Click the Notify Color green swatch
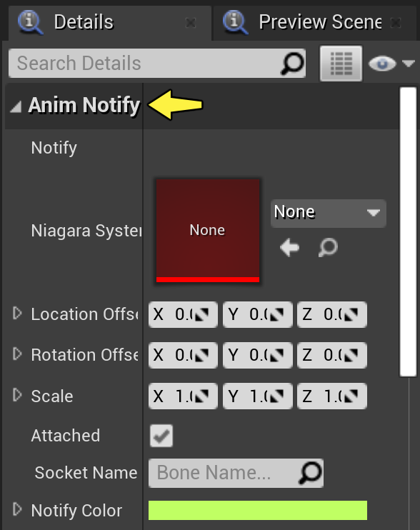This screenshot has width=420, height=530. pos(258,511)
